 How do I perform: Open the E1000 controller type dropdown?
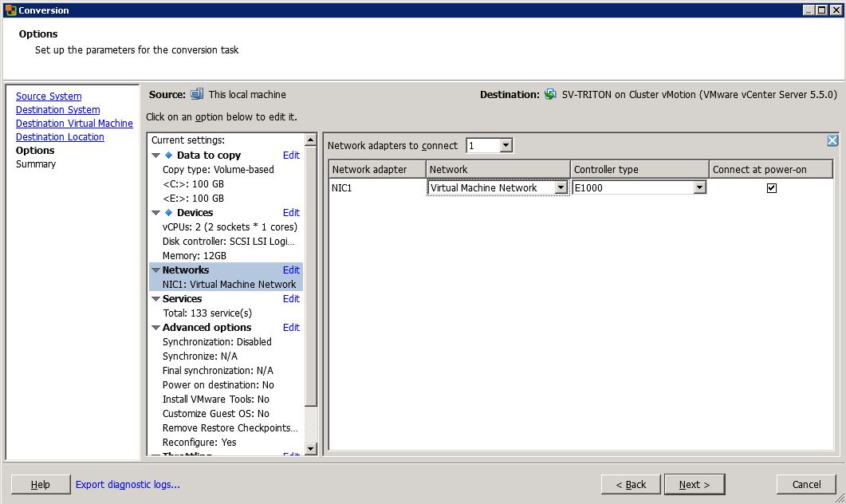click(699, 188)
